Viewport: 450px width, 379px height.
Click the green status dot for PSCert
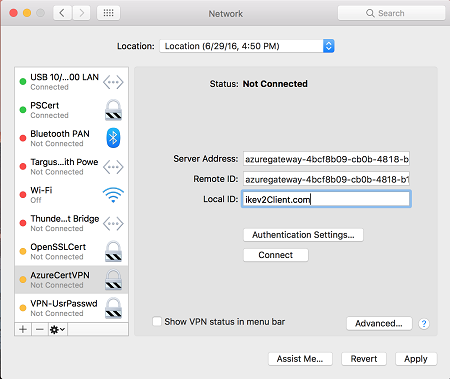[x=23, y=110]
